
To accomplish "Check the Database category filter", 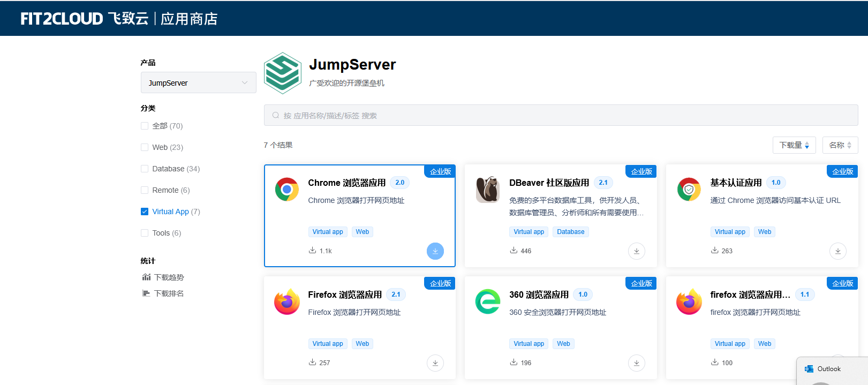I will [x=145, y=169].
